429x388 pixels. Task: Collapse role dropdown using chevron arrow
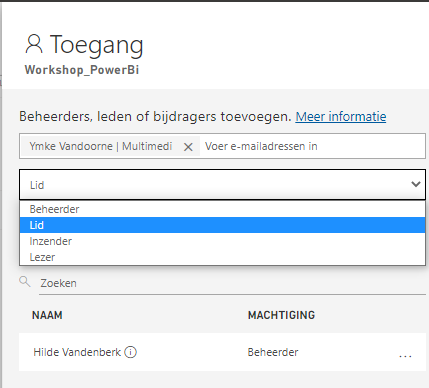click(x=416, y=184)
